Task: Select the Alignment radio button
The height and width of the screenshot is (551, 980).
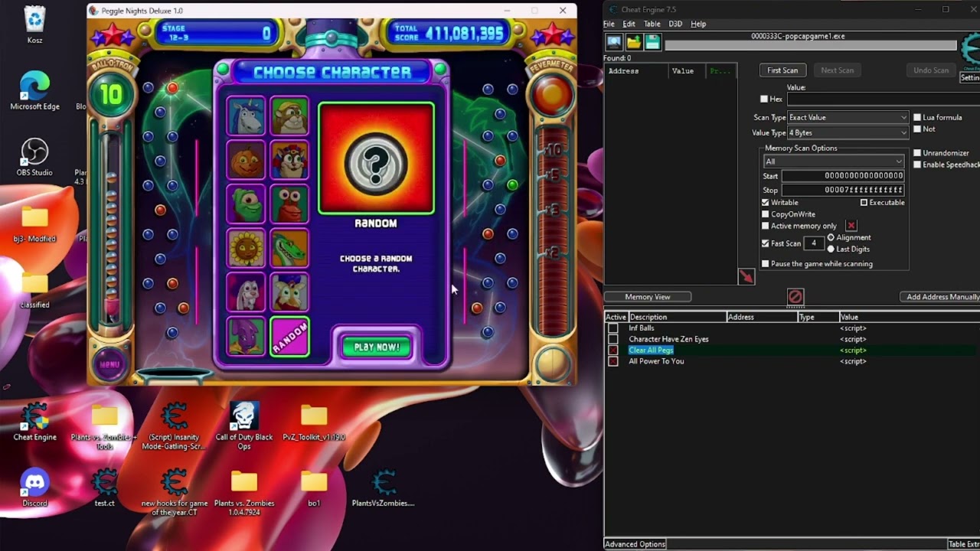Action: [831, 237]
